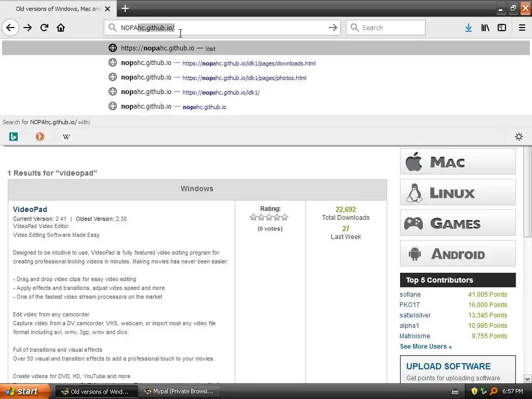
Task: Show the sidebar panel
Action: (x=502, y=28)
